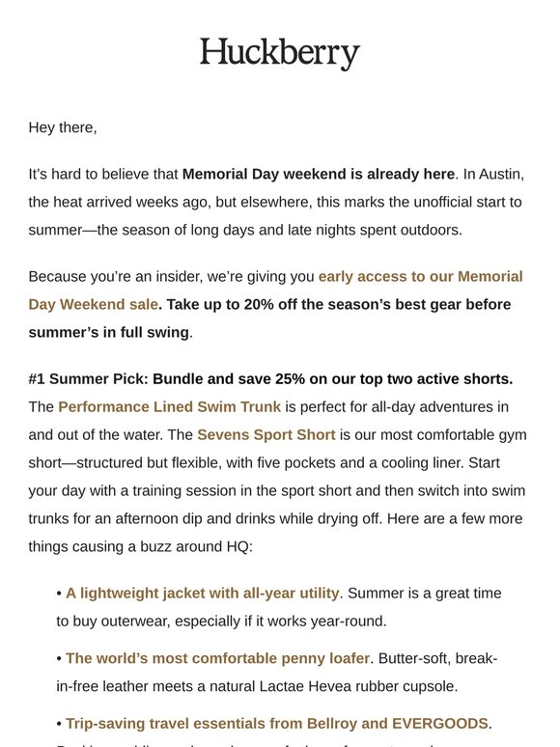Open the Sevens Sport Short link
Image resolution: width=560 pixels, height=747 pixels.
[266, 434]
